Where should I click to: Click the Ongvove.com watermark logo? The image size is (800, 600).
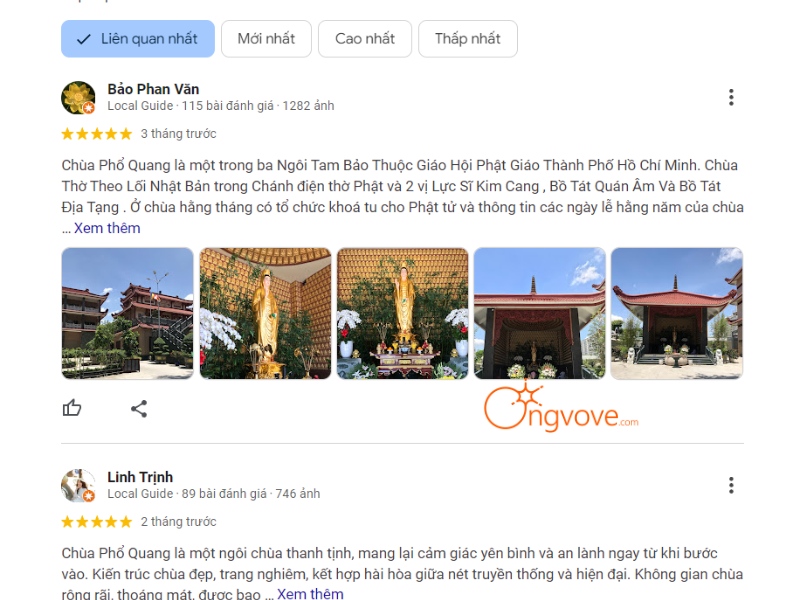coord(561,408)
